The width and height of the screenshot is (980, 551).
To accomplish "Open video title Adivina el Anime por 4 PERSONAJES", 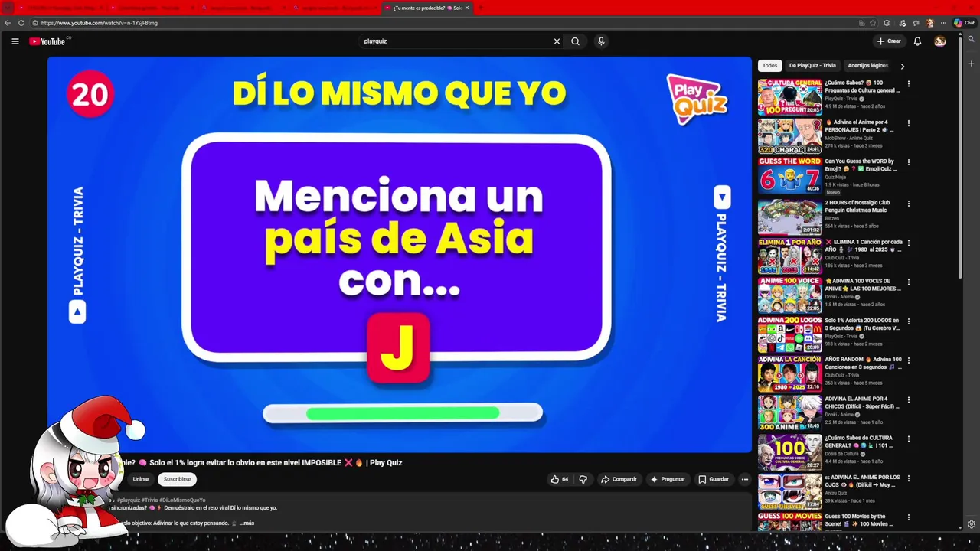I will pyautogui.click(x=859, y=126).
